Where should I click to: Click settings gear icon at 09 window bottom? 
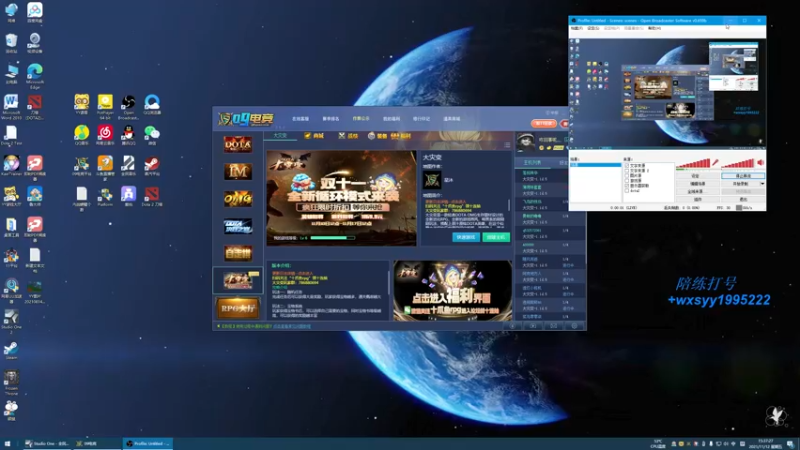pyautogui.click(x=574, y=326)
